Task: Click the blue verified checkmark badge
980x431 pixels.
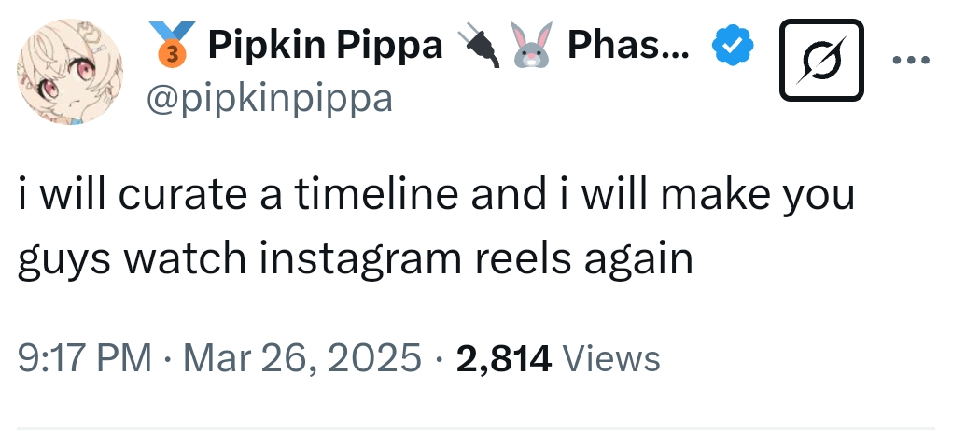Action: click(731, 47)
